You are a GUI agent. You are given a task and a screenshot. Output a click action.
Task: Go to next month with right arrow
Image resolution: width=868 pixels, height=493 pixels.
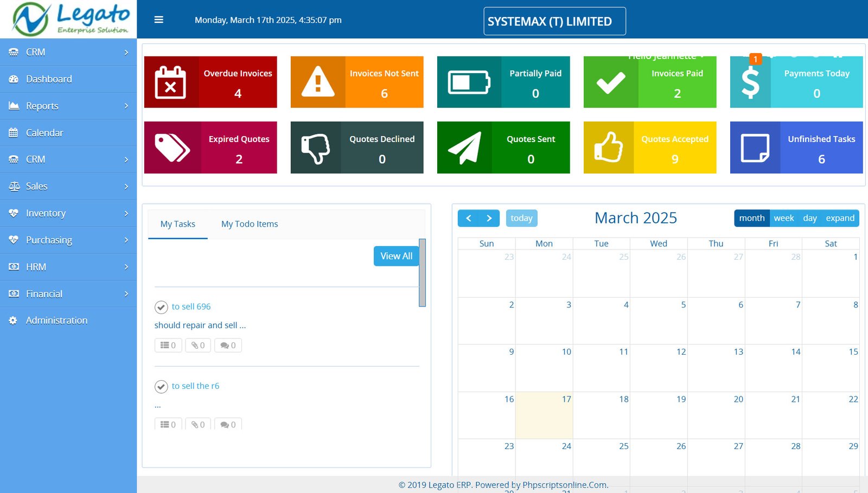(489, 218)
